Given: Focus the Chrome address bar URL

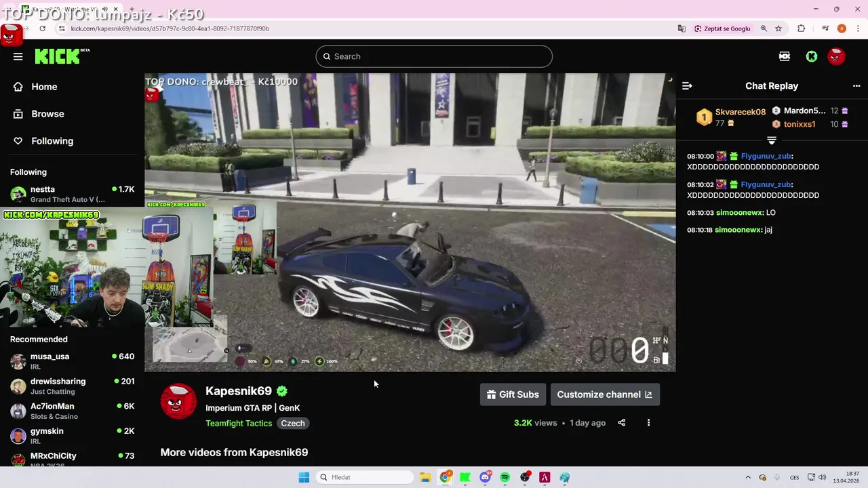Looking at the screenshot, I should (170, 28).
